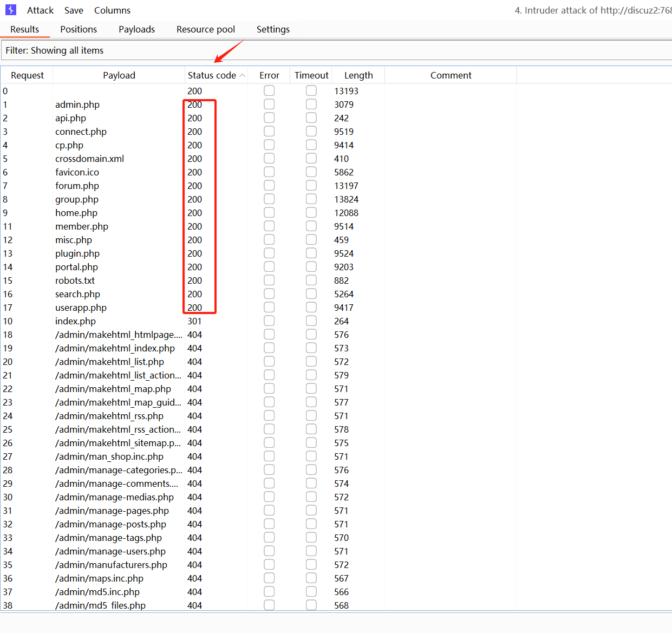Click the Burp Intruder lightning icon
Image resolution: width=672 pixels, height=633 pixels.
point(11,10)
